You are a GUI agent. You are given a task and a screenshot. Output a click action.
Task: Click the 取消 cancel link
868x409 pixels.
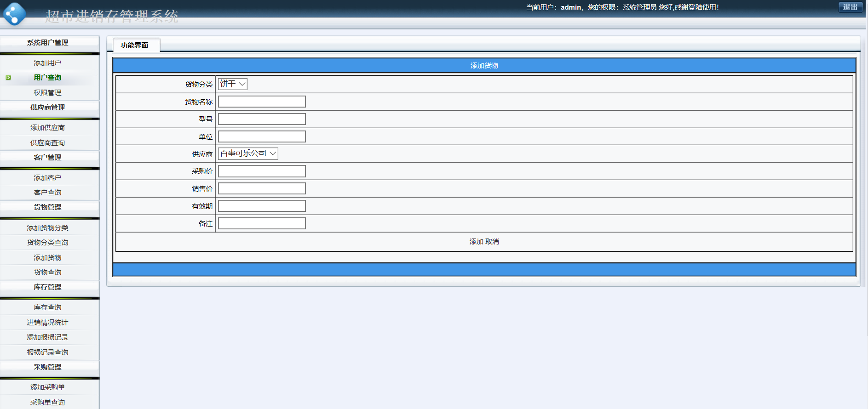point(492,242)
